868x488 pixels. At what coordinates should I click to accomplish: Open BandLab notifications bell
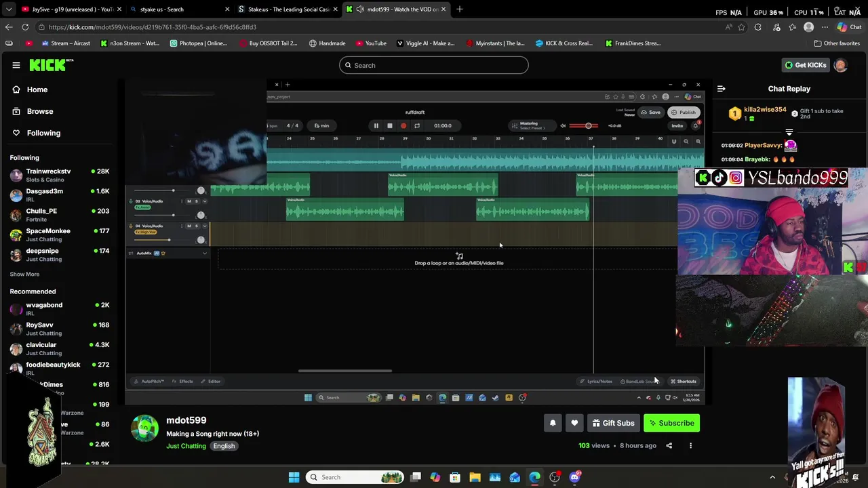(x=695, y=125)
